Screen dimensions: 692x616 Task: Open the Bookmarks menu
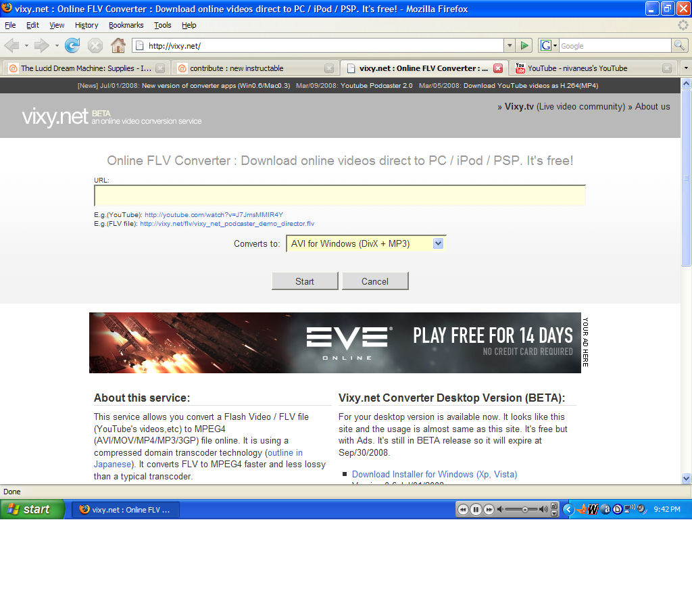click(126, 25)
